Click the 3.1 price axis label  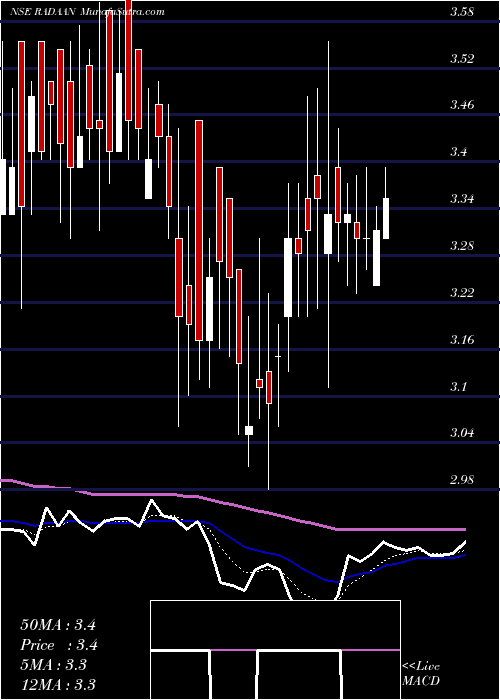(459, 386)
